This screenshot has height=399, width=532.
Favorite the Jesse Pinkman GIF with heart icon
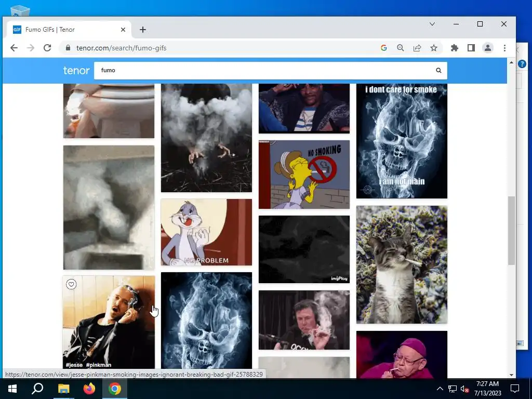(71, 284)
